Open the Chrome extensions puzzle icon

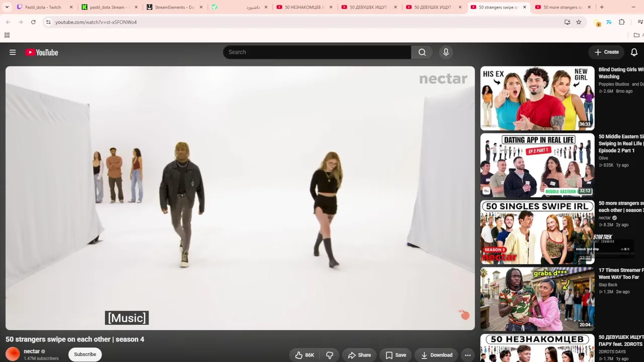click(x=622, y=22)
